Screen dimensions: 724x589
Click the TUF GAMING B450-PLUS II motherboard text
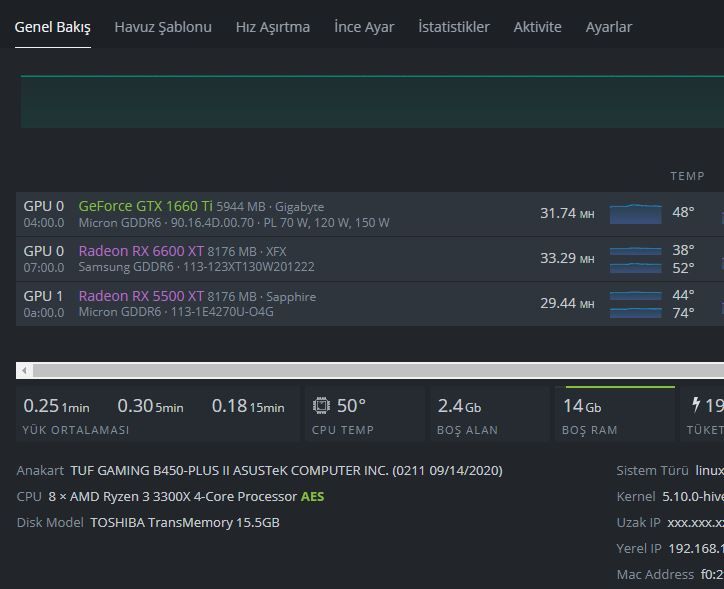coord(286,470)
